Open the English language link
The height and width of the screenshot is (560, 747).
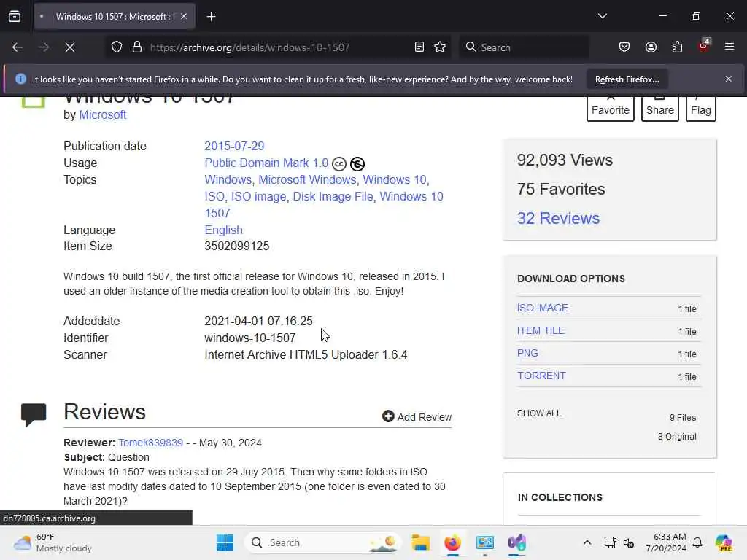click(x=223, y=230)
